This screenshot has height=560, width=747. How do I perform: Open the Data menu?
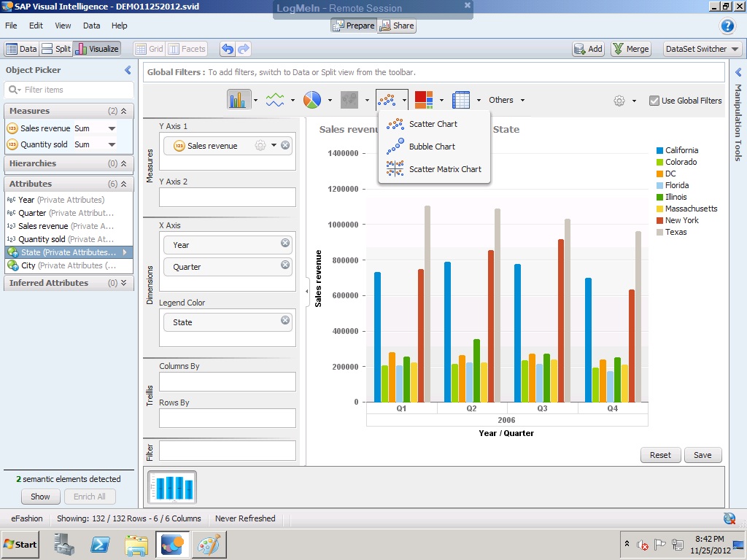[x=91, y=26]
